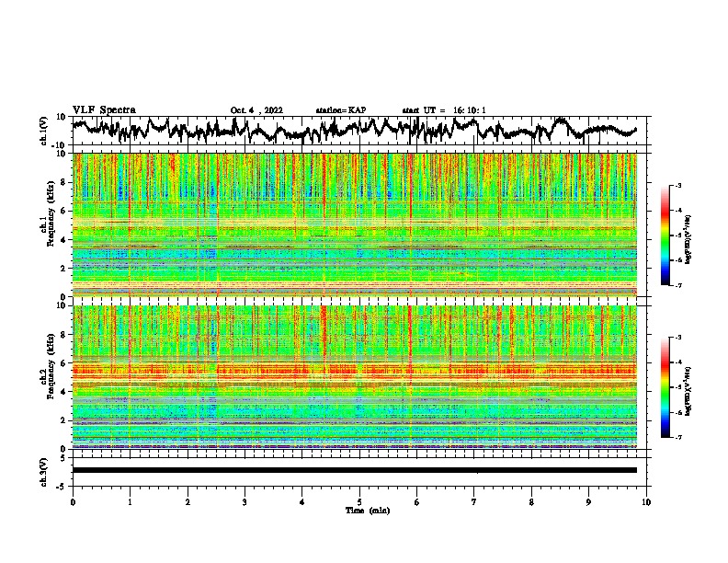
Task: Click the ch.1 colorbar "-7" bottom label
Action: tap(677, 285)
